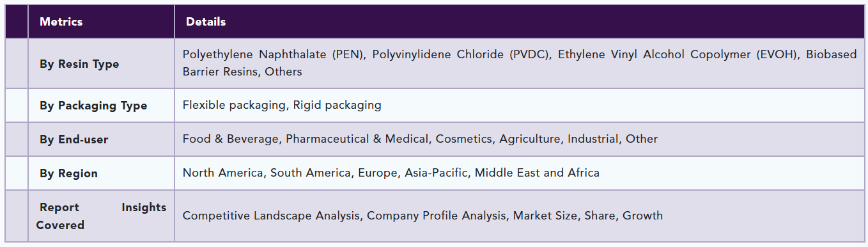Click Ethylene Vinyl Alcohol Copolymer (EVOH) text
The width and height of the screenshot is (868, 247).
point(679,54)
